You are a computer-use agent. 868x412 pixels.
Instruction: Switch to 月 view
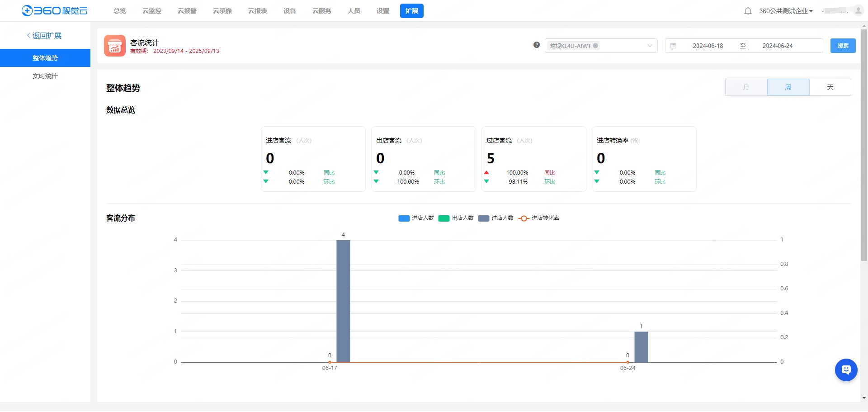pos(746,87)
